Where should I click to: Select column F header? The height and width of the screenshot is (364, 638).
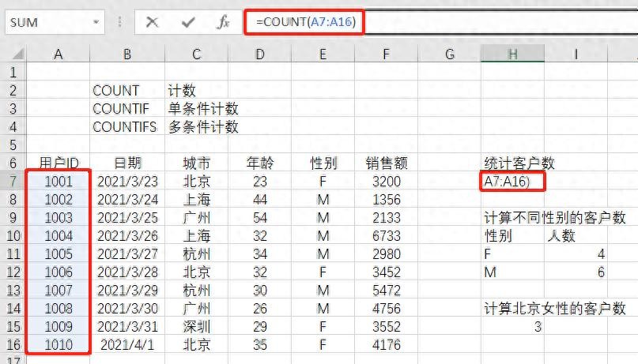coord(386,54)
